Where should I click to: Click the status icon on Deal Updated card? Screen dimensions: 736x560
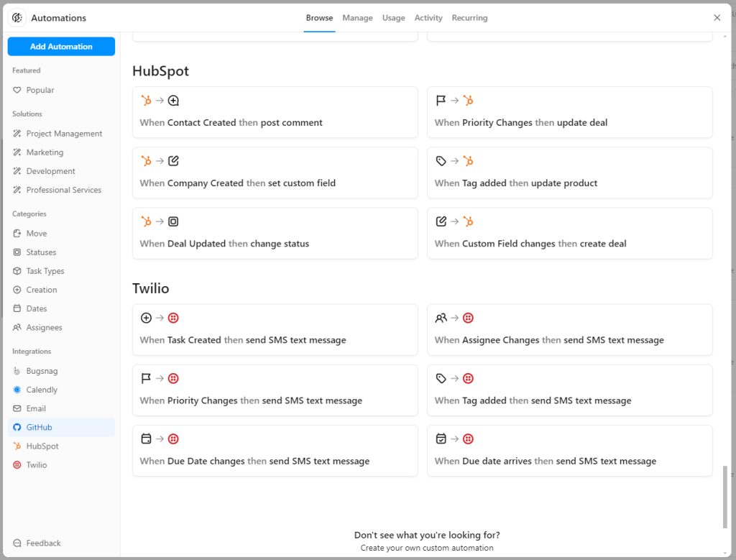tap(173, 221)
